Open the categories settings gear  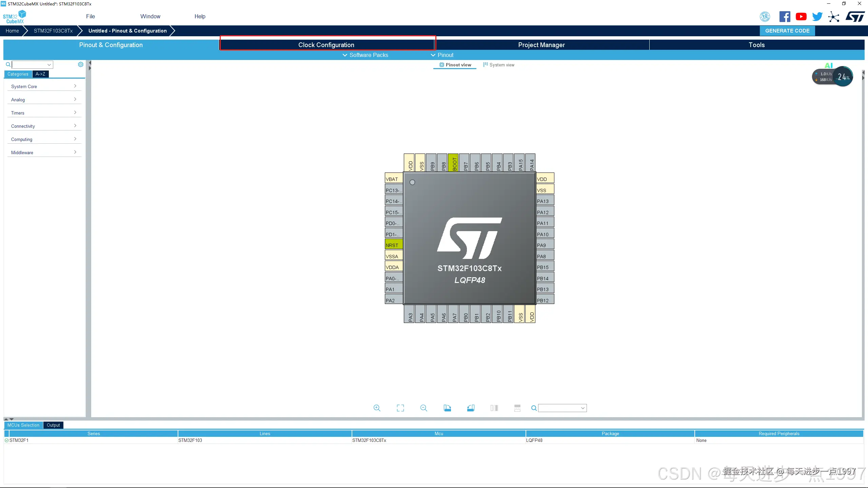80,64
